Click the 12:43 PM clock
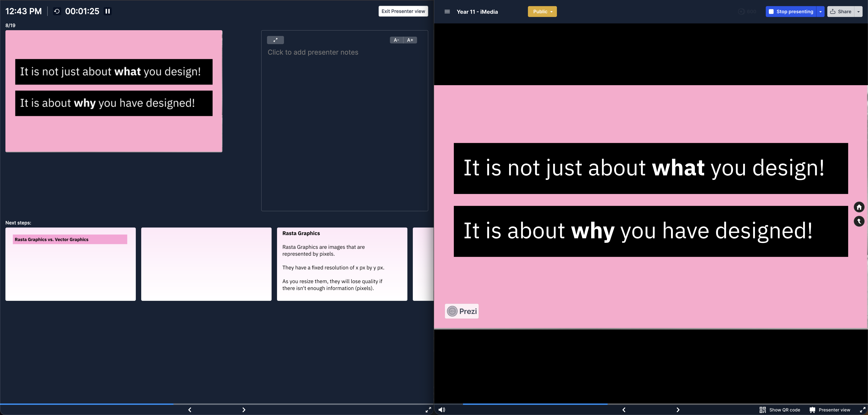The width and height of the screenshot is (868, 415). pos(24,12)
